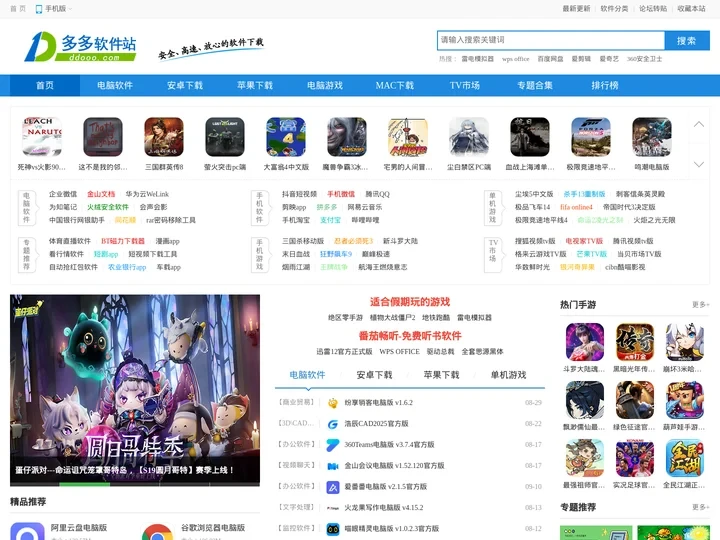Screen dimensions: 720x540
Task: Open the 三国群英传8 game icon
Action: click(x=164, y=137)
